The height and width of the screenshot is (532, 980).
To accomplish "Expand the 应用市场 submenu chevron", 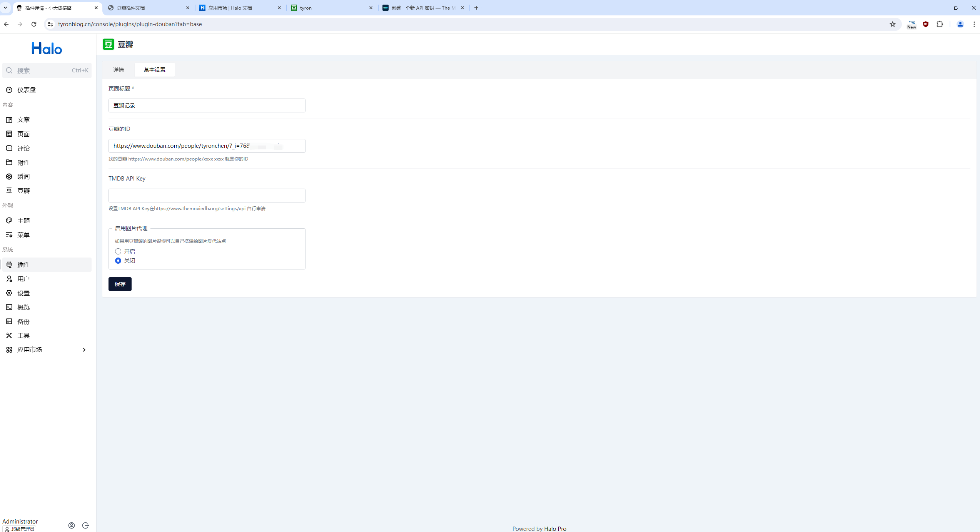I will pyautogui.click(x=84, y=350).
